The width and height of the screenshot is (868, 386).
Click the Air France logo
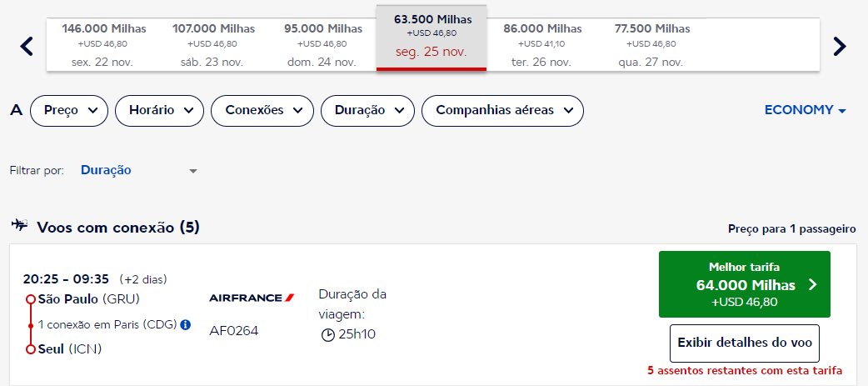coord(252,298)
